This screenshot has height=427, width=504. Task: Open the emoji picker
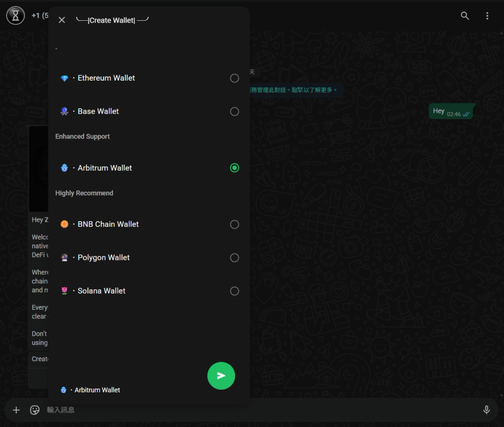click(35, 410)
